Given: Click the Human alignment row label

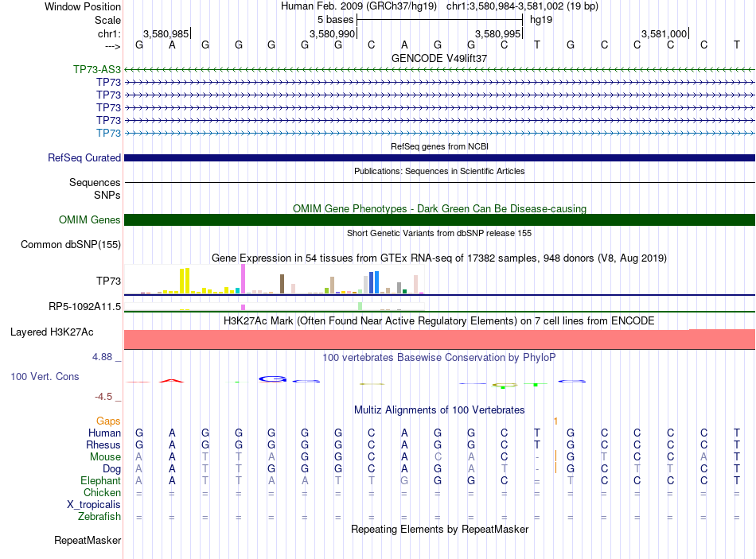Looking at the screenshot, I should [x=104, y=433].
